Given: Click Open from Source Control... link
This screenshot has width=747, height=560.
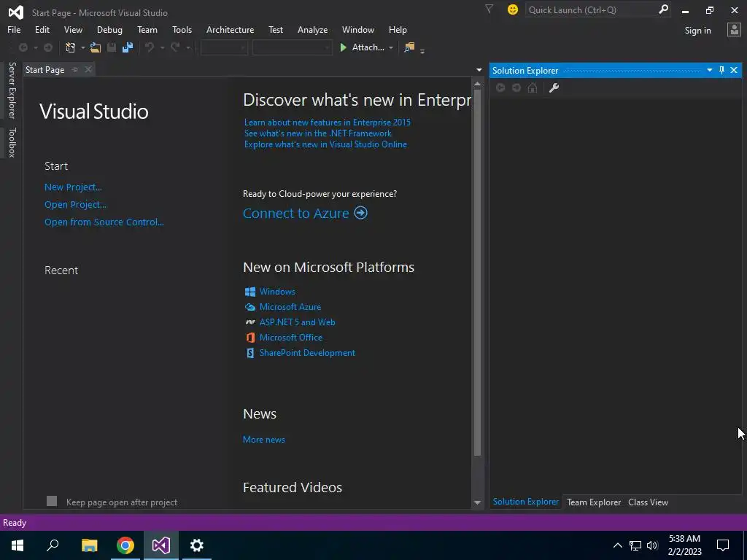Looking at the screenshot, I should [104, 222].
